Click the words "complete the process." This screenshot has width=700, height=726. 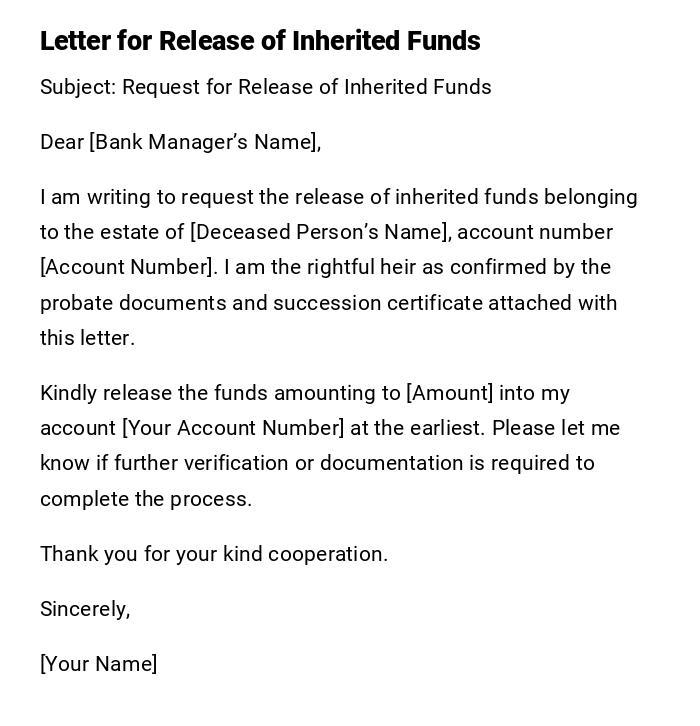click(x=146, y=499)
